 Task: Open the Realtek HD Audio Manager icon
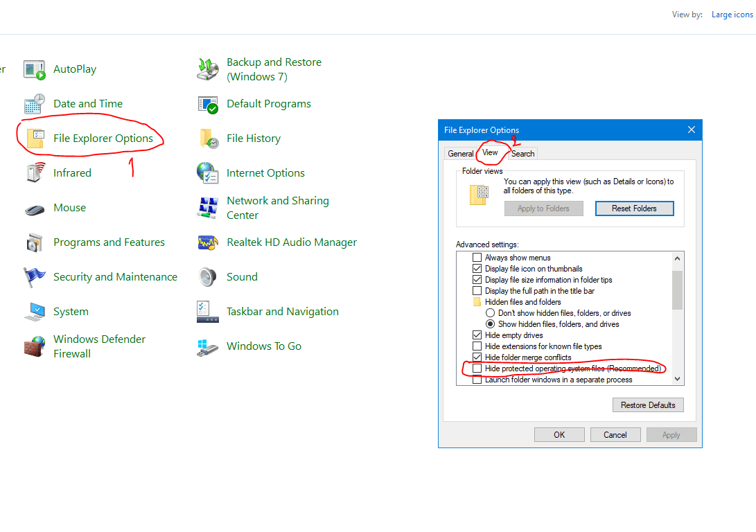point(208,242)
